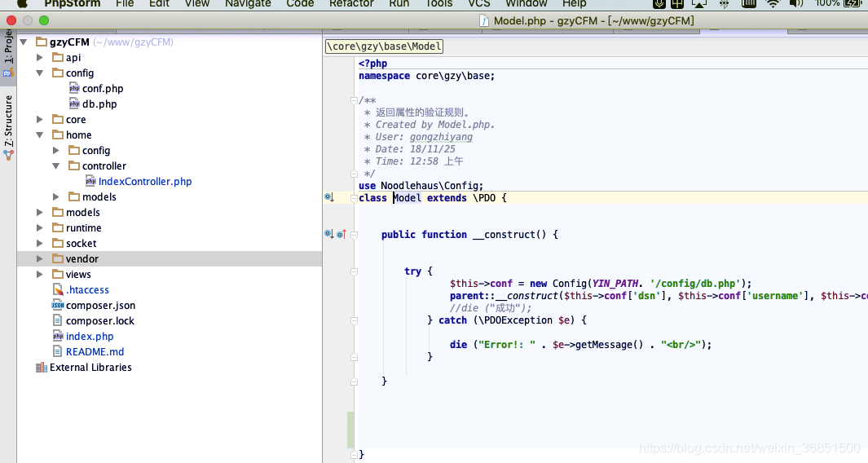Screen dimensions: 868x463
Task: Click the battery status icon
Action: (853, 3)
